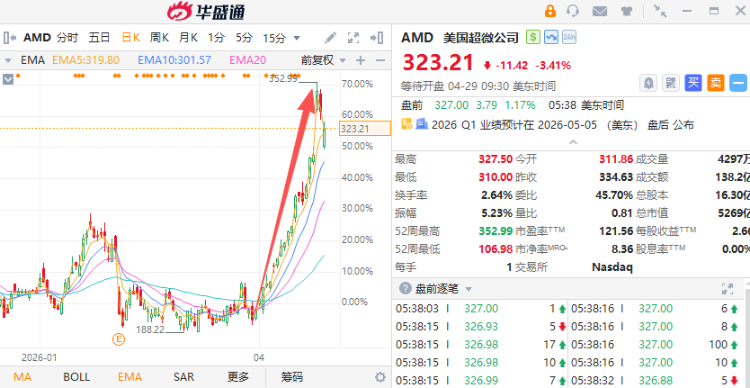
Task: Click the EMA20 label
Action: point(248,60)
